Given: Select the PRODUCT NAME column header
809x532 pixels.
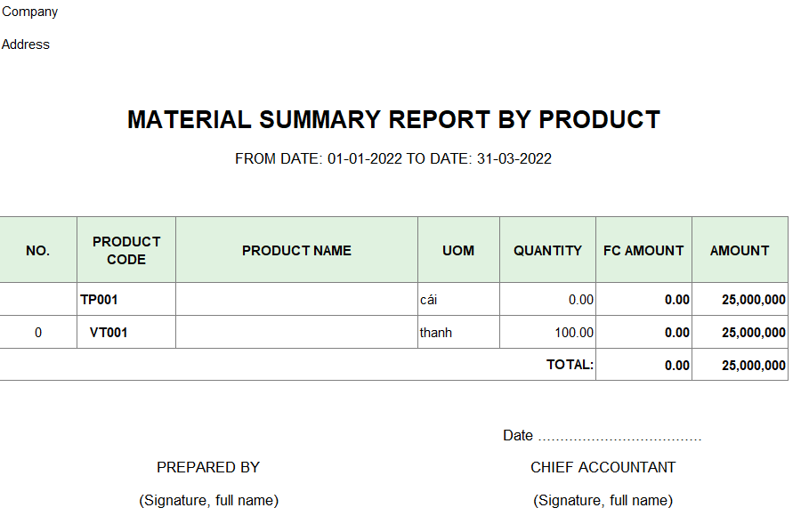Looking at the screenshot, I should click(x=296, y=250).
